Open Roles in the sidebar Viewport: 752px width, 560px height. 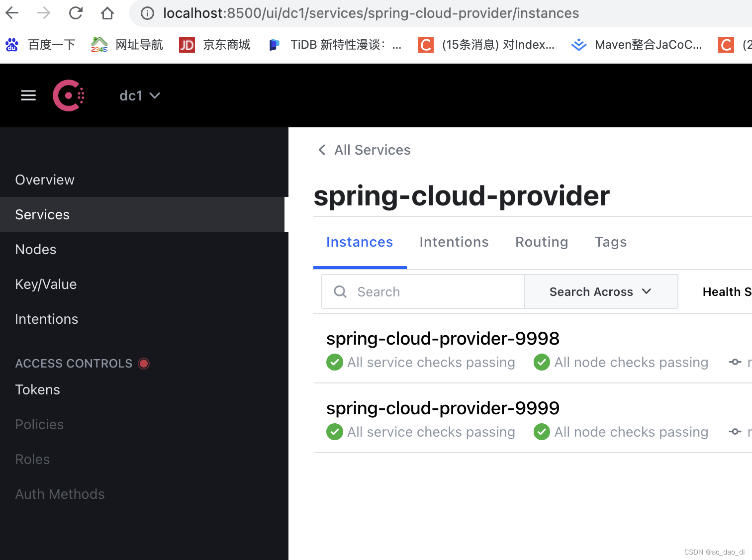[144, 459]
